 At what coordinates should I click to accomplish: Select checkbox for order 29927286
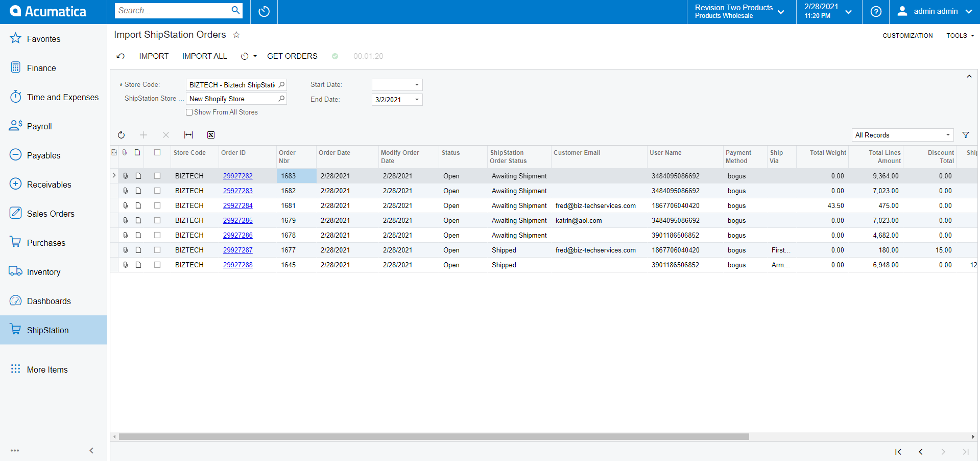(157, 235)
